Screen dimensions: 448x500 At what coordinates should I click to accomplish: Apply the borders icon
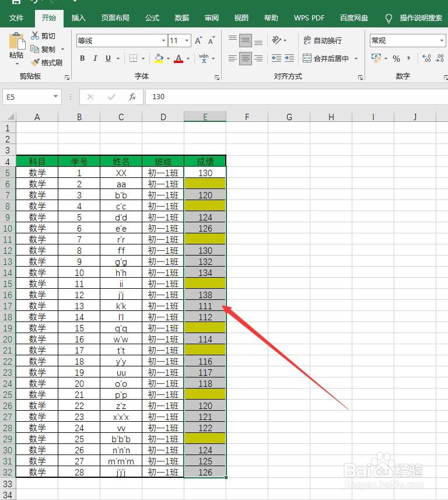(133, 58)
